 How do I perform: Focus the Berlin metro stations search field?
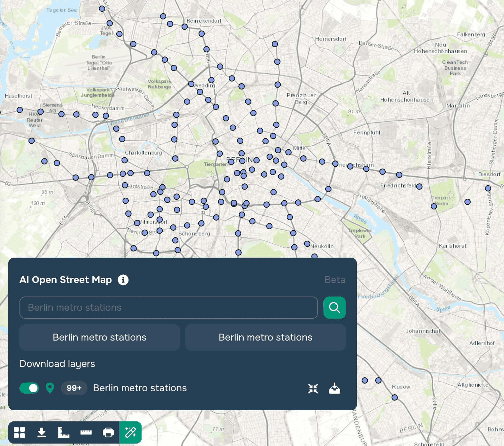tap(168, 308)
